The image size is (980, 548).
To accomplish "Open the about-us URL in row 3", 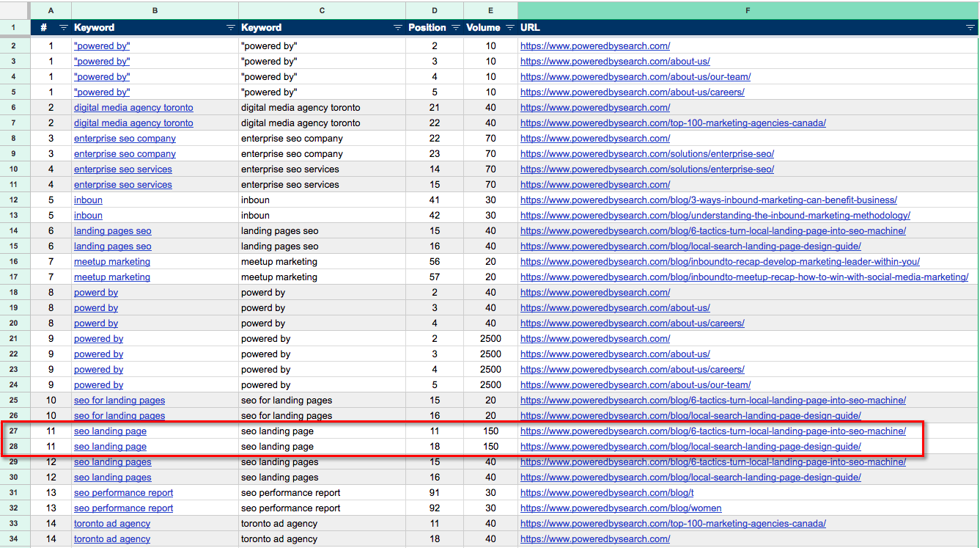I will 615,62.
